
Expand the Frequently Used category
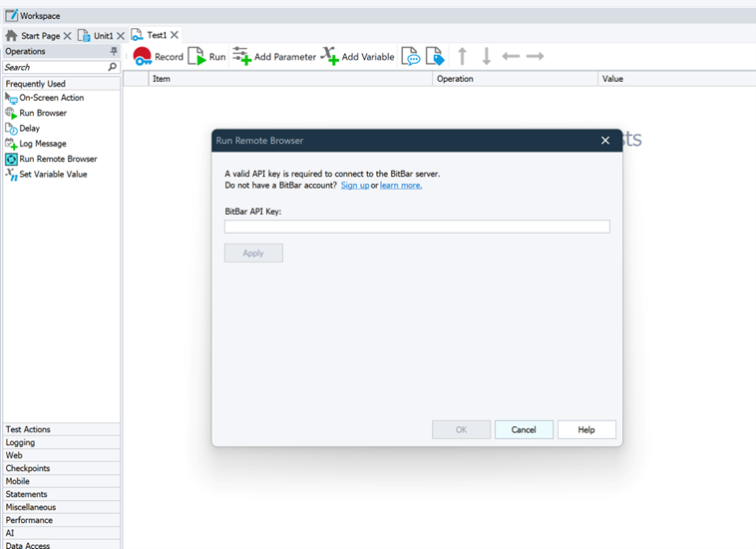point(61,84)
